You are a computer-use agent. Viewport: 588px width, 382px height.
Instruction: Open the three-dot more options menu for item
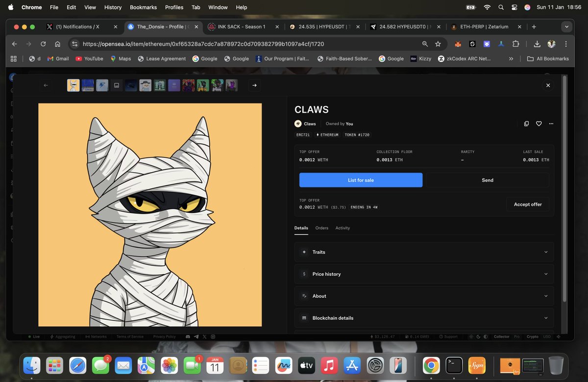click(551, 124)
